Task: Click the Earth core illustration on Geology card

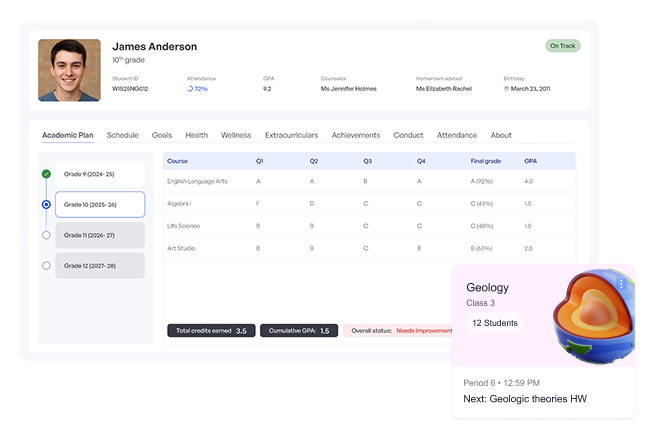Action: click(594, 317)
